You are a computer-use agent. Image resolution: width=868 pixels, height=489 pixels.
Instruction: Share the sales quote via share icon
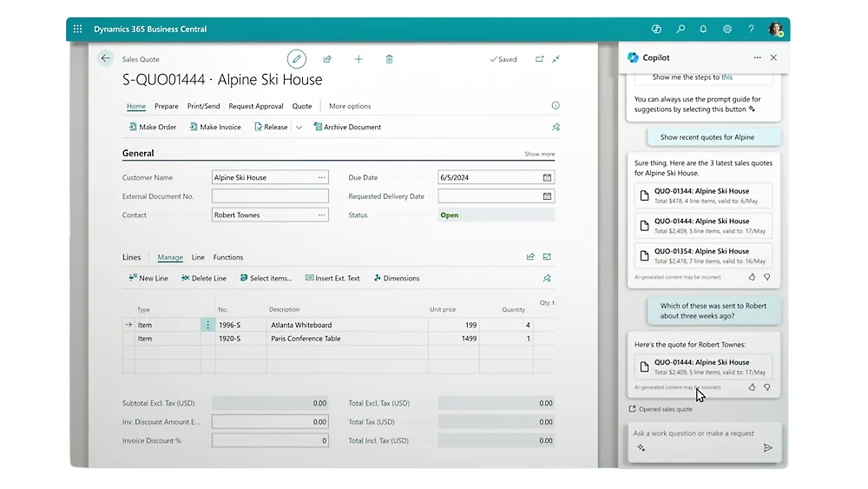327,59
